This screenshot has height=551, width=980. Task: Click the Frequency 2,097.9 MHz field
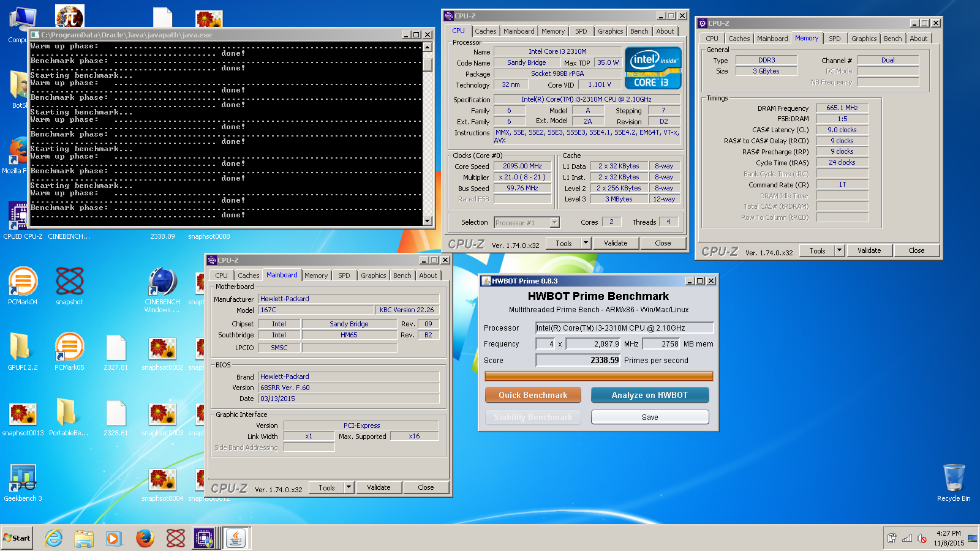pos(594,344)
